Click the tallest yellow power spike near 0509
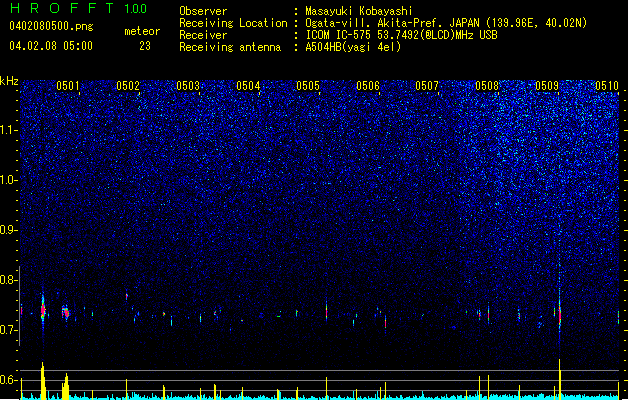Image resolution: width=629 pixels, height=400 pixels. pos(560,379)
